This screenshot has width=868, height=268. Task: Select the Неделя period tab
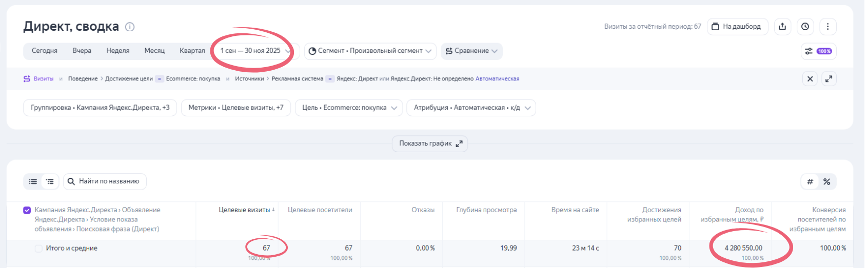[x=118, y=51]
